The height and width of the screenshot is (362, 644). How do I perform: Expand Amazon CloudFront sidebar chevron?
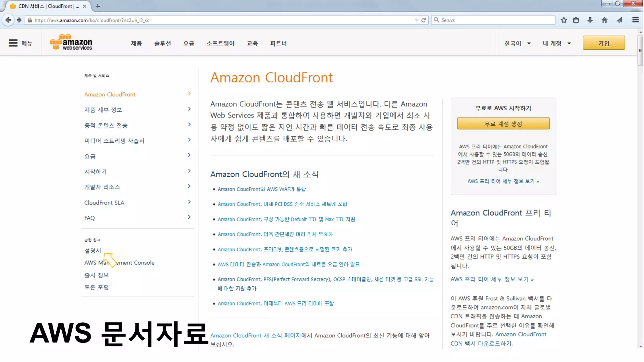click(189, 94)
